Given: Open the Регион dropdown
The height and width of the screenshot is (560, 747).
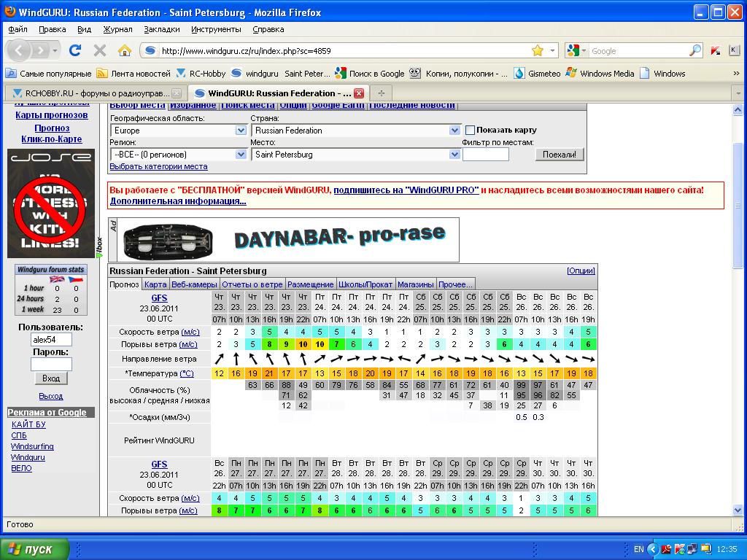Looking at the screenshot, I should click(179, 155).
